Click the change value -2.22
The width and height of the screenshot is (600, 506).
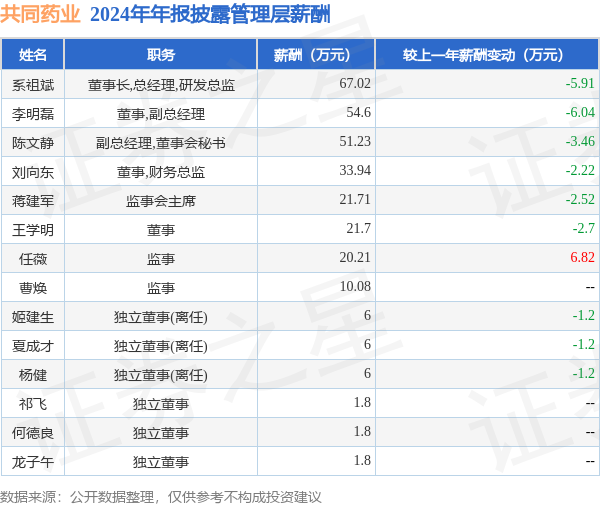click(x=580, y=171)
